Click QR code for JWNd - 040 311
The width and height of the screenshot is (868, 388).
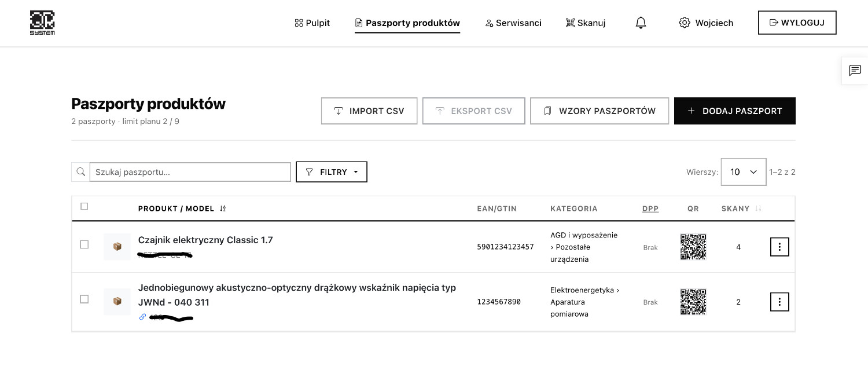point(693,302)
